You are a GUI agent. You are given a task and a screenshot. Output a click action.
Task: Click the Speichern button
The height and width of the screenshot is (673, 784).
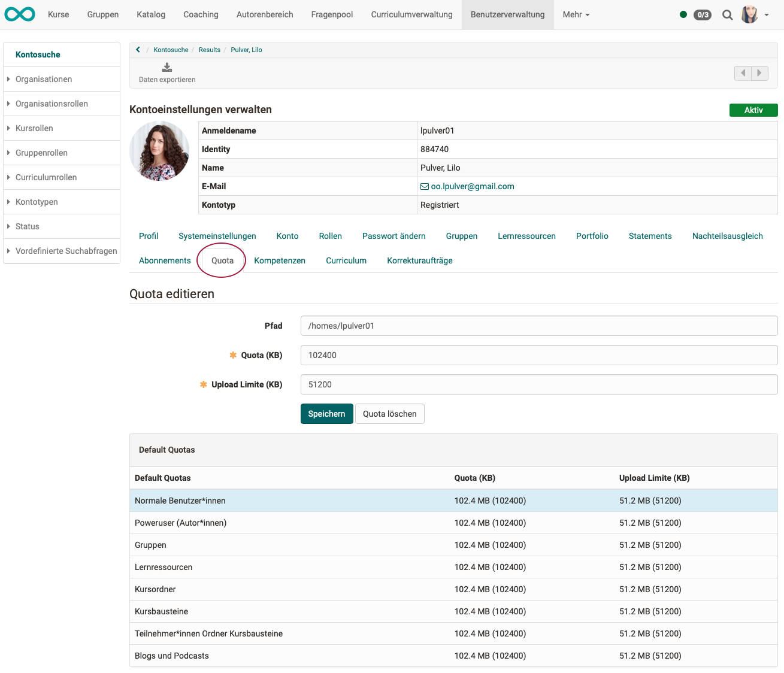click(x=326, y=414)
